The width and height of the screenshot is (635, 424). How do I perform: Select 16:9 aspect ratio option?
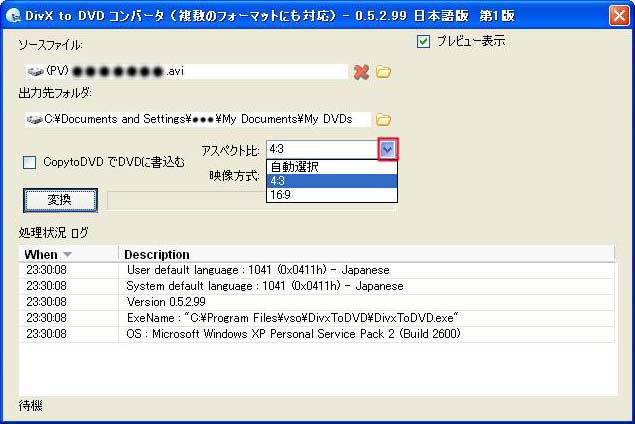pyautogui.click(x=332, y=195)
